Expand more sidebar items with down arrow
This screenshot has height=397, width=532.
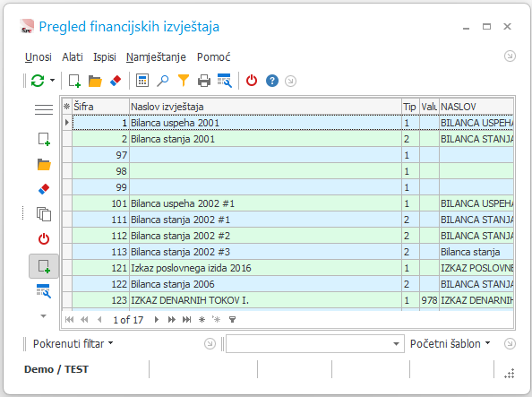[x=43, y=316]
